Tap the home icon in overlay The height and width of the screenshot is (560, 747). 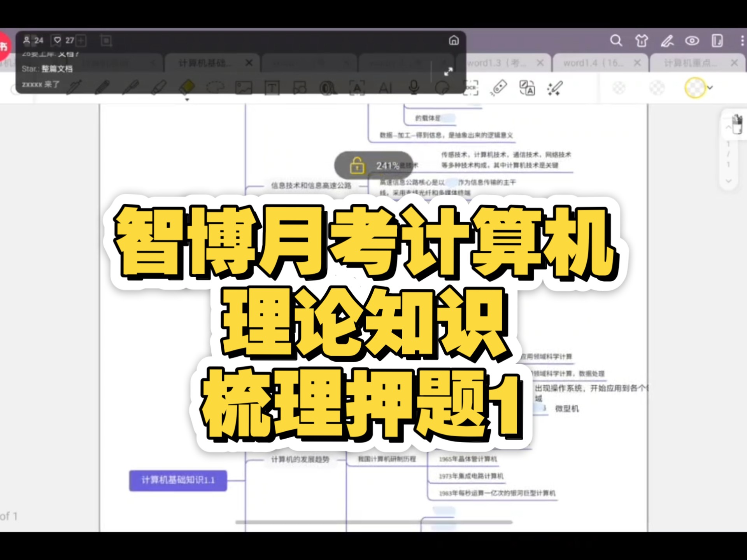click(x=454, y=40)
